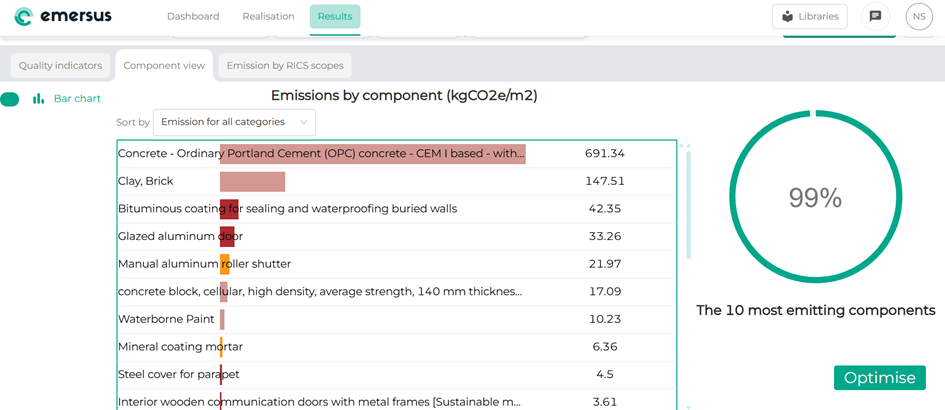Go to the Dashboard page
945x410 pixels.
[193, 16]
